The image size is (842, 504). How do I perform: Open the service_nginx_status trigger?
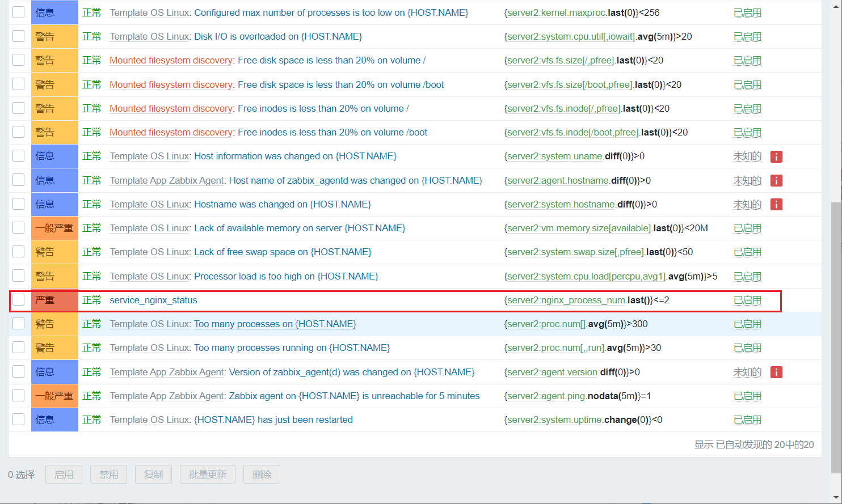(153, 300)
